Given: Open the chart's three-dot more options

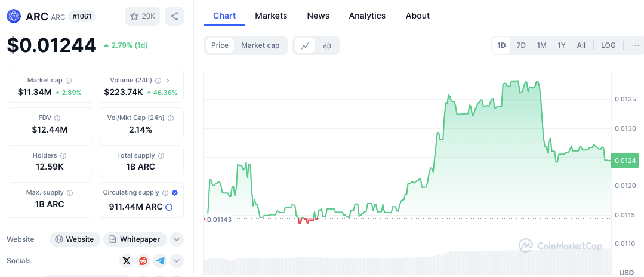Looking at the screenshot, I should click(636, 45).
